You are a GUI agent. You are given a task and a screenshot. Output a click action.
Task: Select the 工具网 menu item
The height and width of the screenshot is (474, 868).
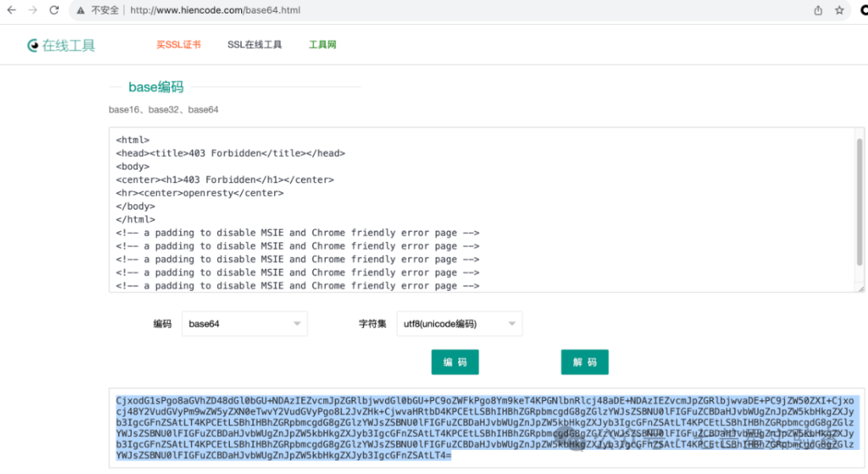321,44
